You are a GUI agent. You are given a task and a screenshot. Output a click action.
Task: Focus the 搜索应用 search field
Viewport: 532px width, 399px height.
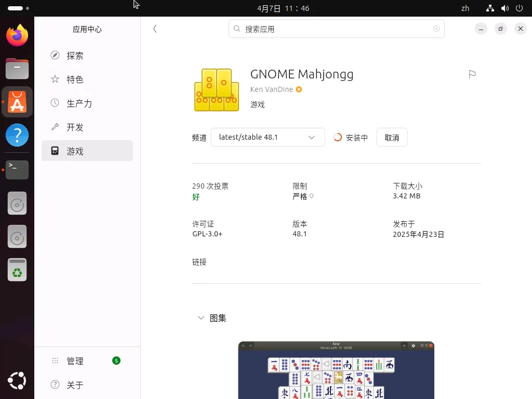(x=337, y=29)
